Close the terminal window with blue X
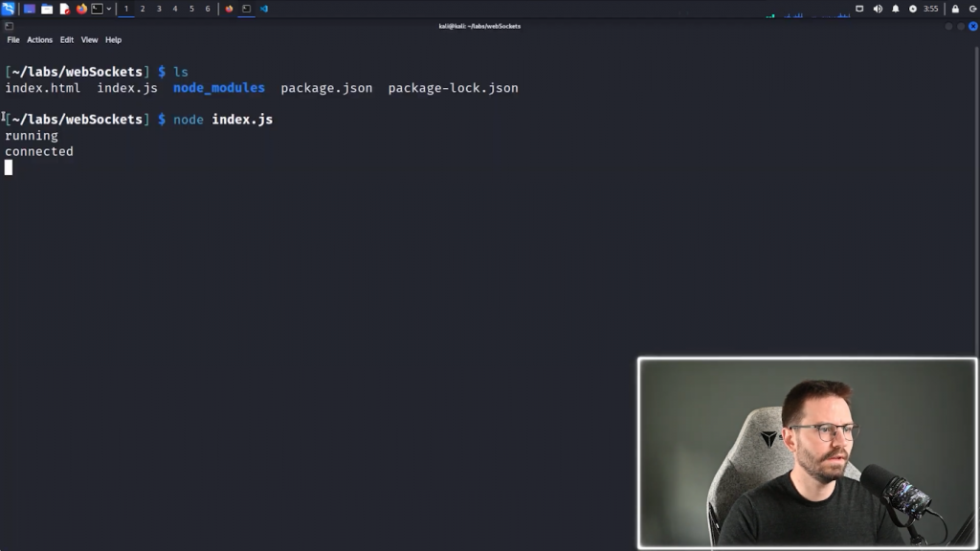Viewport: 980px width, 551px height. click(973, 26)
